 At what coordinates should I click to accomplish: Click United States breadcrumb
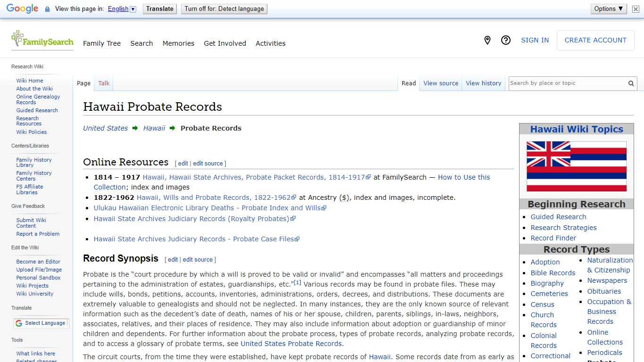(105, 128)
